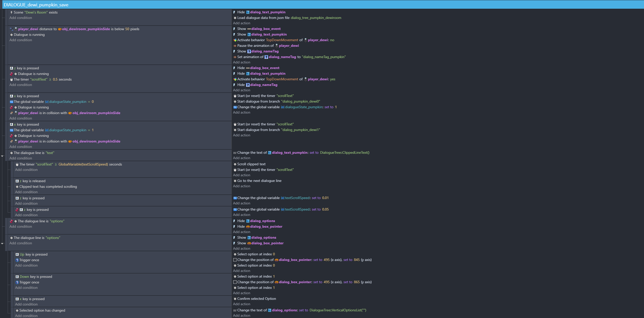Click the inverted-condition icon before 'z key is pressed'

pyautogui.click(x=17, y=210)
